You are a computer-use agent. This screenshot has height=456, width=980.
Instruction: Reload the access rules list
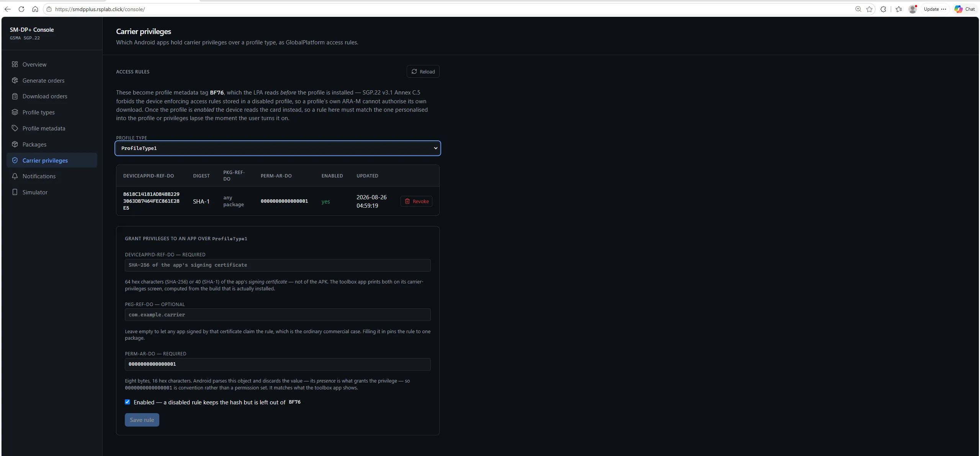(x=423, y=72)
